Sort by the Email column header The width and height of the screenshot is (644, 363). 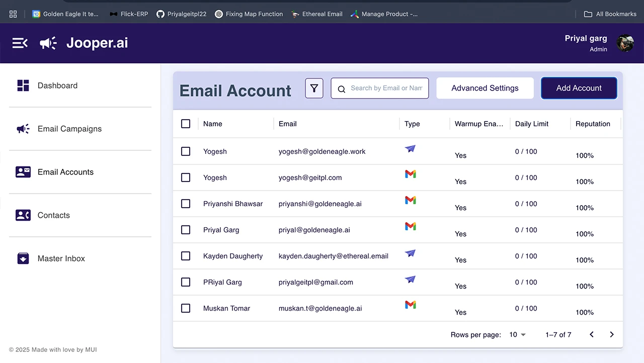[288, 124]
